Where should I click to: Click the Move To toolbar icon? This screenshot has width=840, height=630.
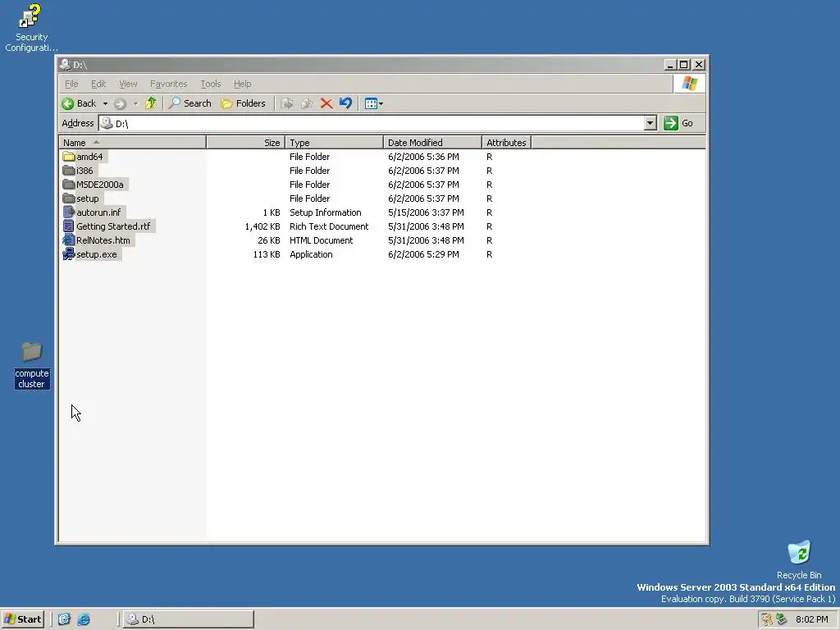tap(287, 103)
